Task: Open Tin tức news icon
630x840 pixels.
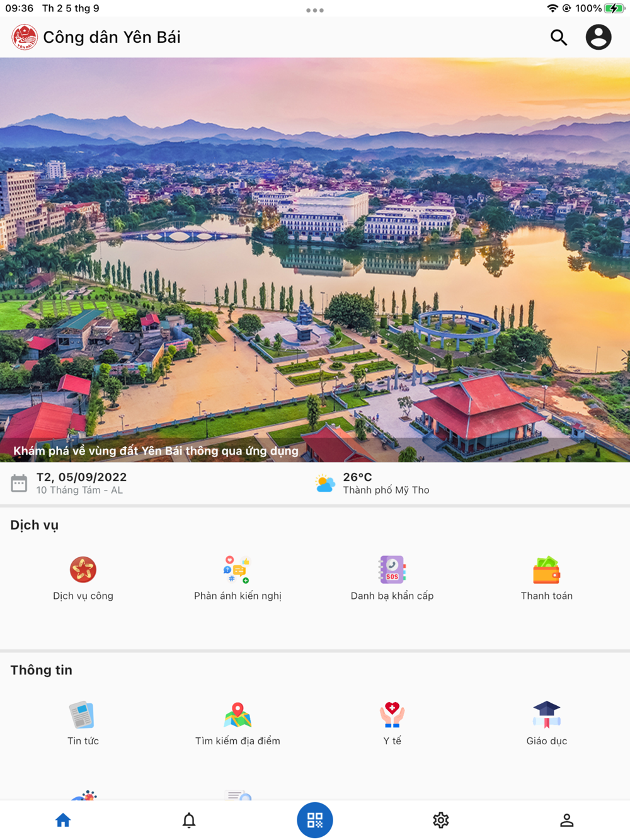Action: (83, 715)
